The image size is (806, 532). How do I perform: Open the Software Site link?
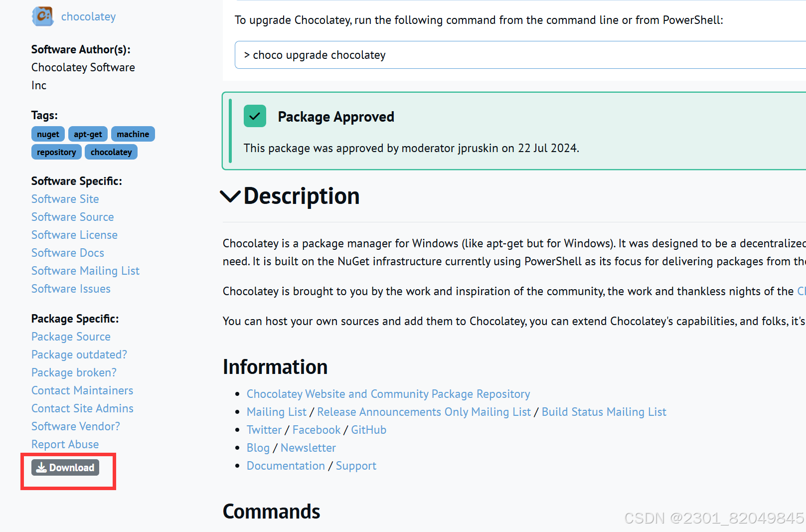coord(65,199)
